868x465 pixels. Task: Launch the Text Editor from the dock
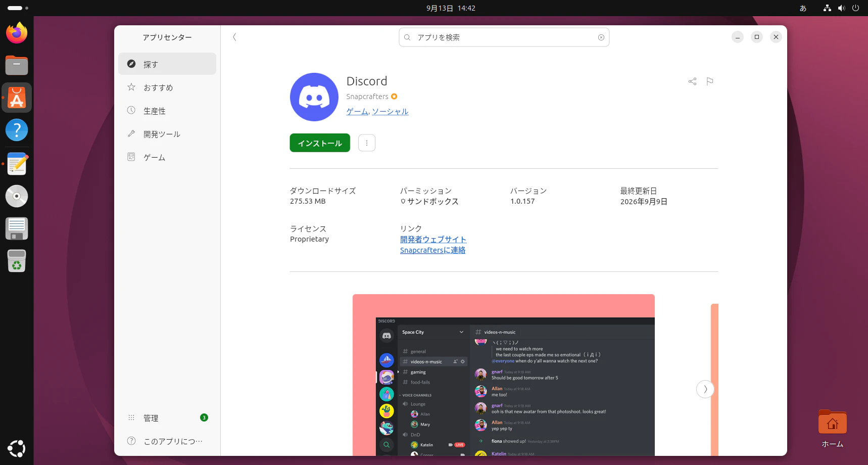(x=17, y=164)
